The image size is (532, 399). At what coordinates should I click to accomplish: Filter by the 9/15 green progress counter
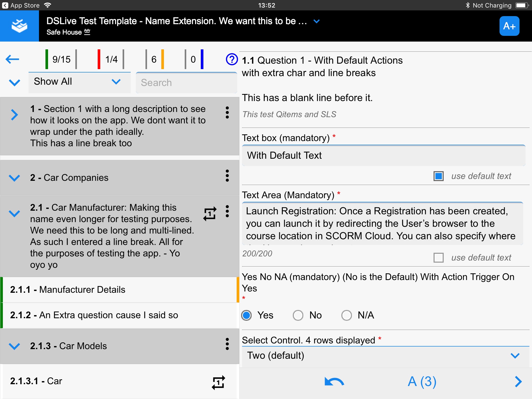[x=61, y=59]
